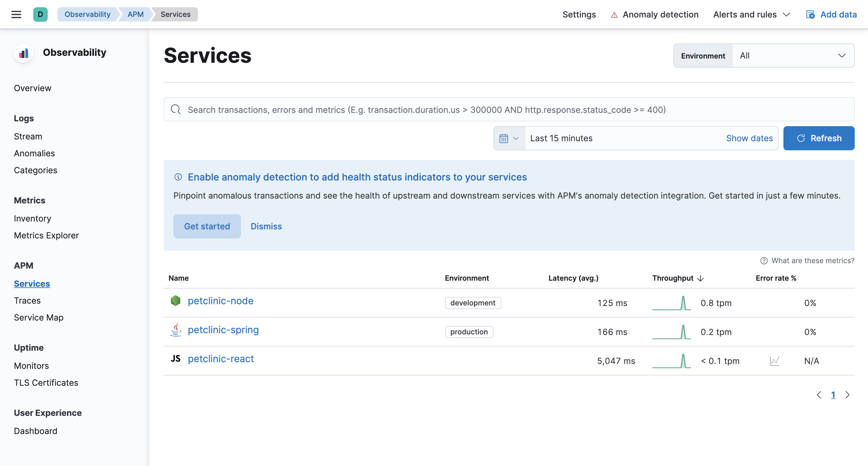Image resolution: width=868 pixels, height=466 pixels.
Task: Open the date quick menu calendar dropdown
Action: coord(509,139)
